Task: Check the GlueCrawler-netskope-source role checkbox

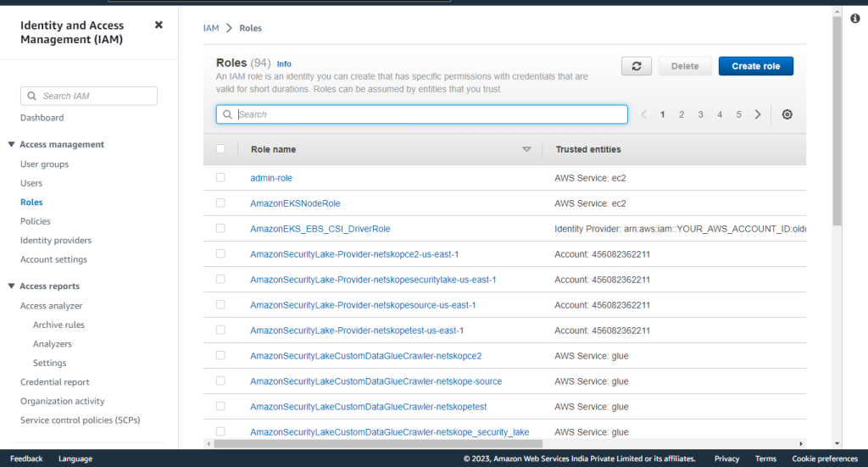Action: tap(221, 381)
